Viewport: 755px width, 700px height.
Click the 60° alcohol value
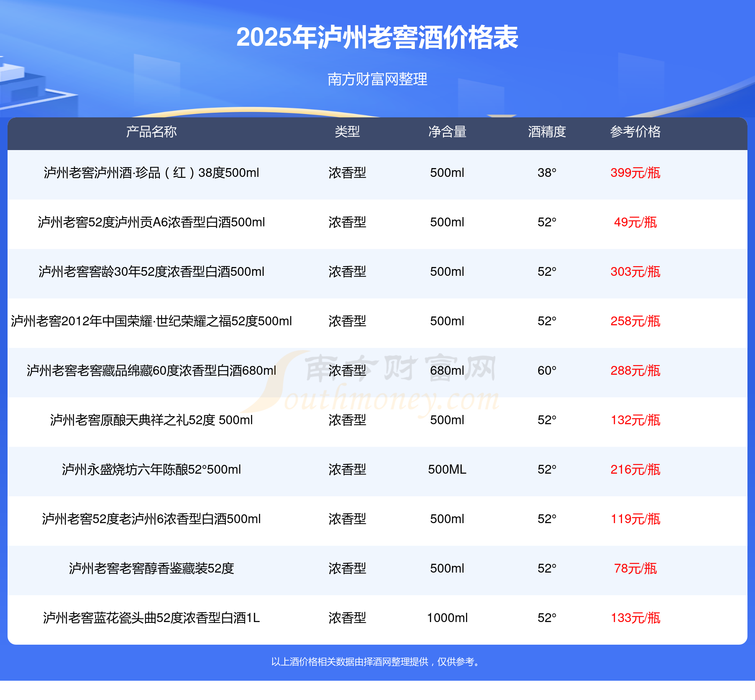click(x=547, y=371)
